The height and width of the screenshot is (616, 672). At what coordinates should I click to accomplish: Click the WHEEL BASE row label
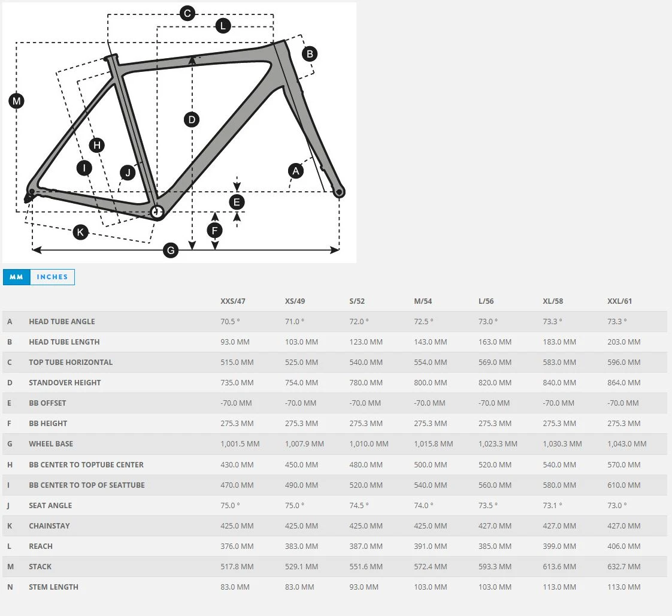pos(51,444)
